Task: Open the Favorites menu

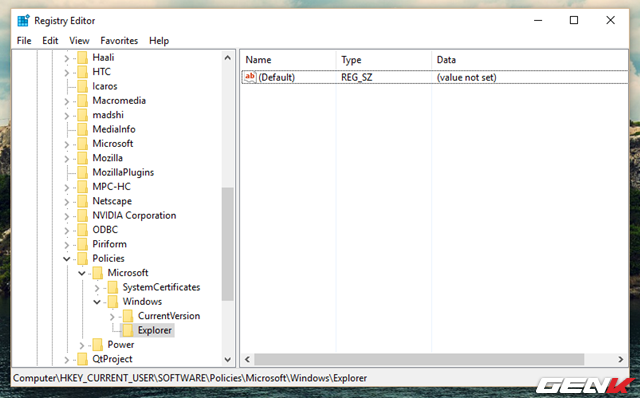Action: click(119, 41)
